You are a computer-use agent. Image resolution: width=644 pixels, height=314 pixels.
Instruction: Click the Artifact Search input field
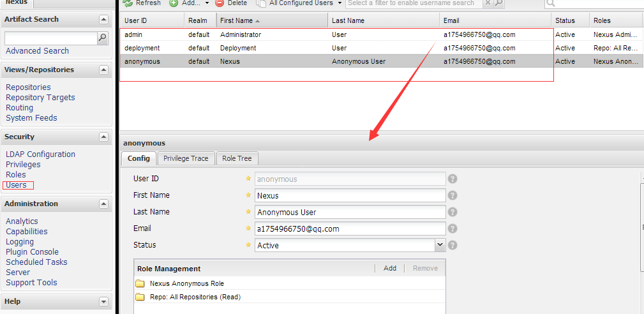(51, 38)
